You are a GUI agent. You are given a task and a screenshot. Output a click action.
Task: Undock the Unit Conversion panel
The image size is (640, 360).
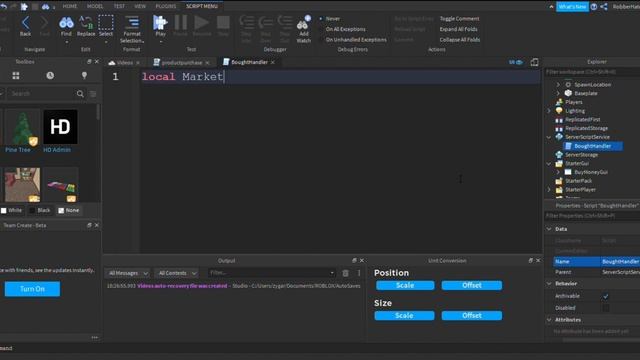[530, 260]
